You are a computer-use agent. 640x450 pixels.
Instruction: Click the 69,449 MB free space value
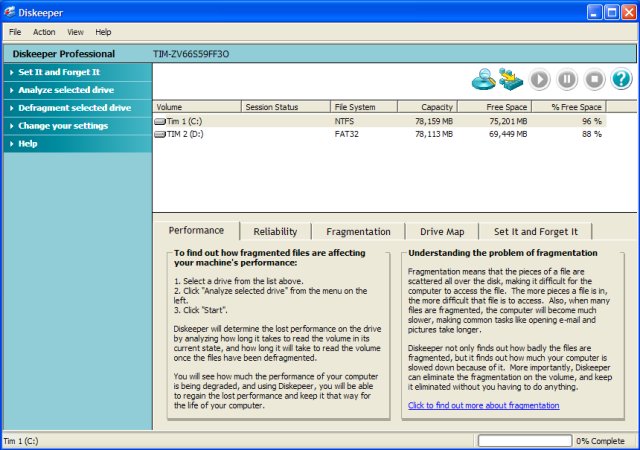pyautogui.click(x=508, y=134)
